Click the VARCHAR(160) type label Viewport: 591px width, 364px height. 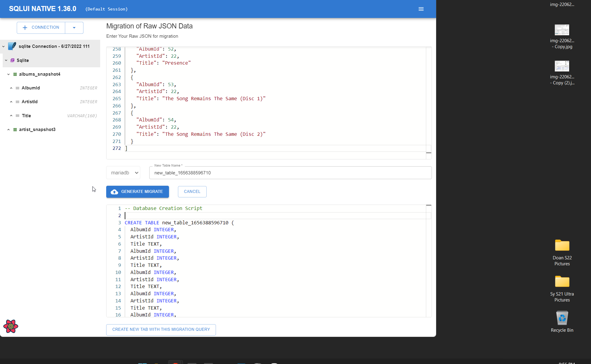[82, 116]
